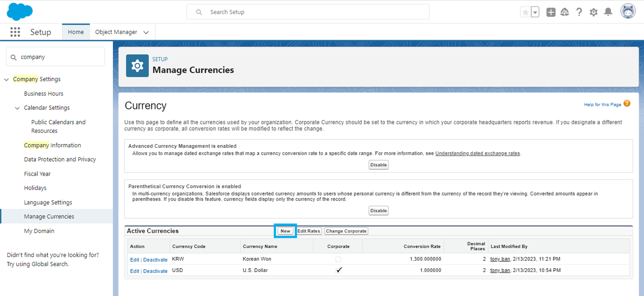Toggle the Corporate checkbox for Korean Won
Screen dimensions: 644x296
tap(338, 259)
